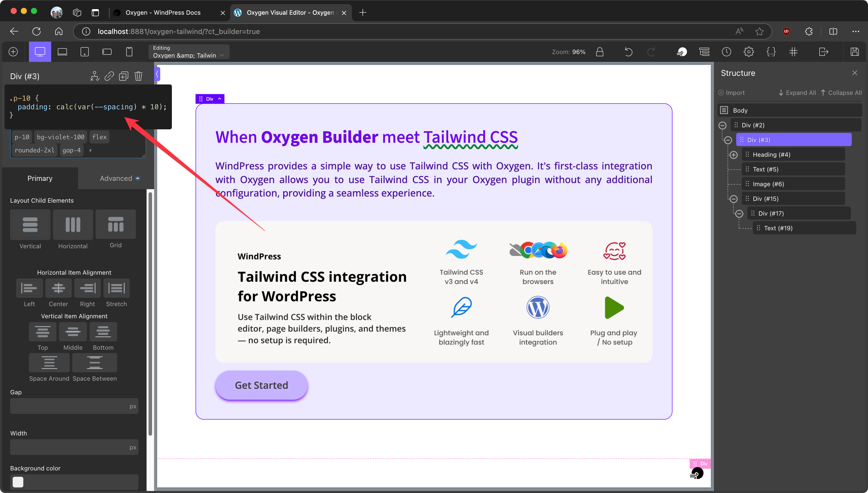This screenshot has width=868, height=493.
Task: Open the selectors hash icon
Action: point(793,52)
